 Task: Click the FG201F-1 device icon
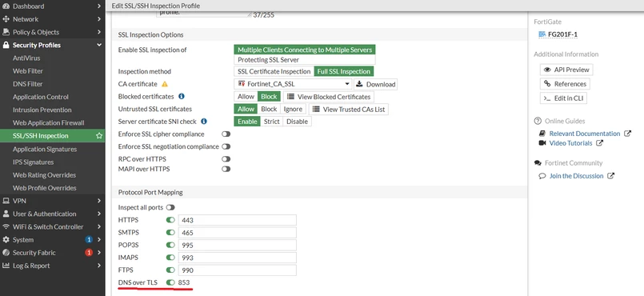pyautogui.click(x=542, y=34)
